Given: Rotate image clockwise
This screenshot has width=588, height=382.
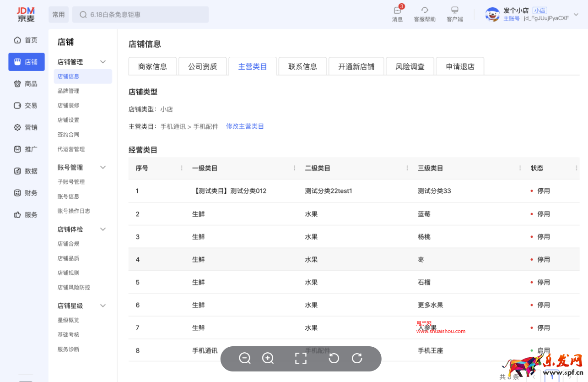Looking at the screenshot, I should click(x=357, y=358).
